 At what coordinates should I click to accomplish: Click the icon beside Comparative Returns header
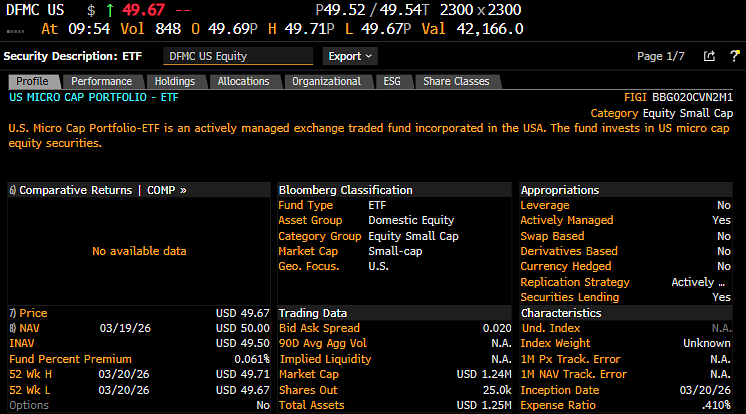(x=13, y=189)
